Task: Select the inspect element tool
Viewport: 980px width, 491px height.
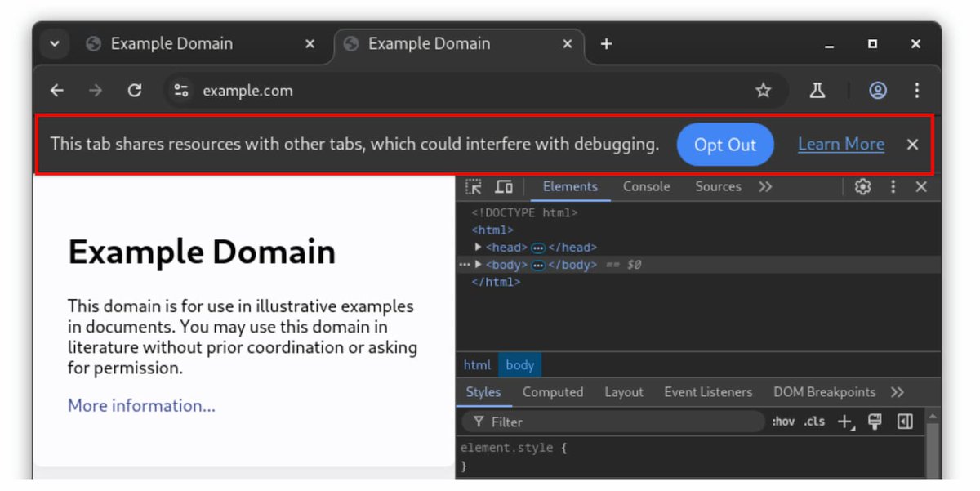Action: pos(474,186)
